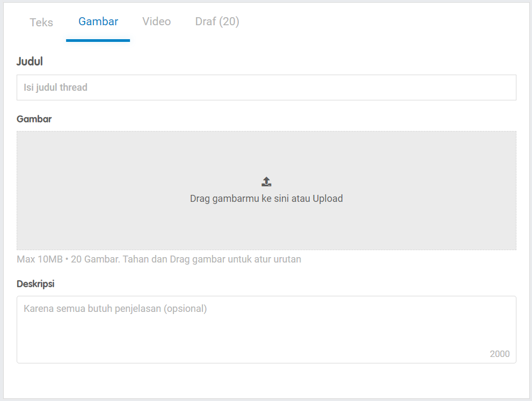Image resolution: width=532 pixels, height=401 pixels.
Task: Click the blue underline below Gambar tab
Action: [98, 39]
